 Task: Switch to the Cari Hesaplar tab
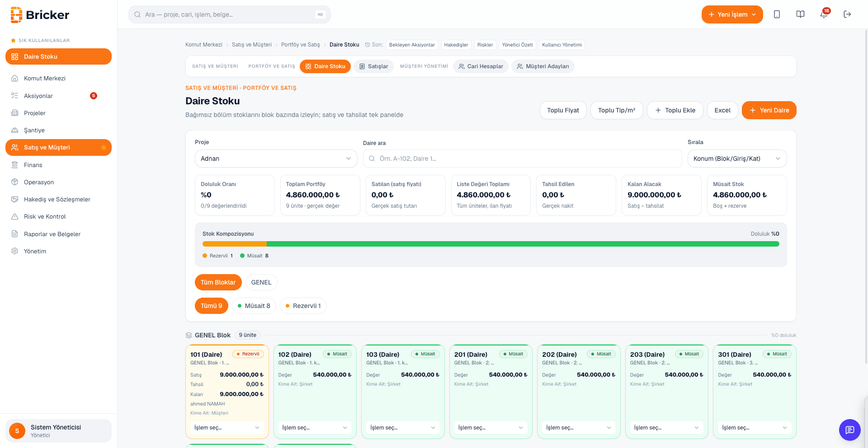(x=481, y=66)
